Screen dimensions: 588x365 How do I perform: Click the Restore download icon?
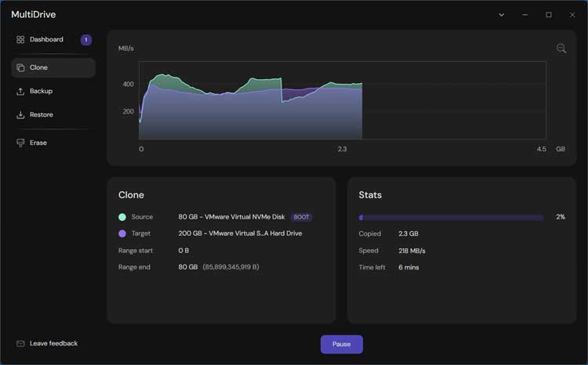point(20,115)
